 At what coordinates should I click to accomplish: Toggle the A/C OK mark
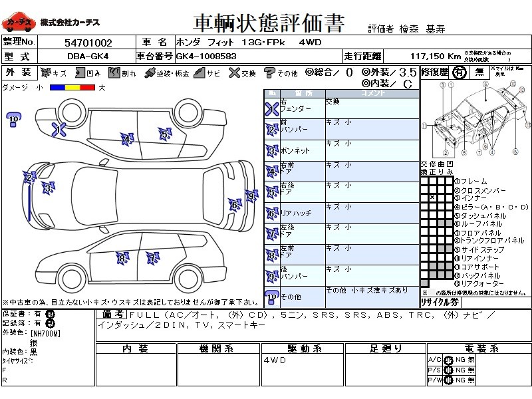coord(448,360)
